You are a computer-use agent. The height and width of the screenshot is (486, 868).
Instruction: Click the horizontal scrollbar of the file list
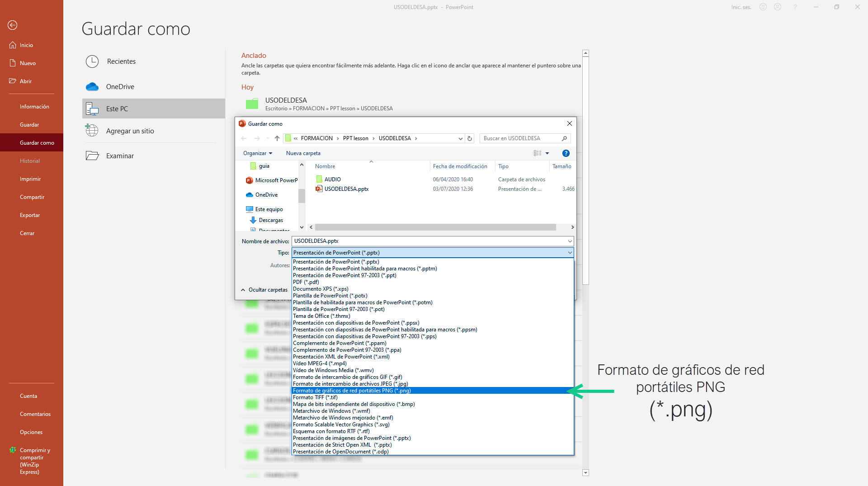pyautogui.click(x=435, y=227)
